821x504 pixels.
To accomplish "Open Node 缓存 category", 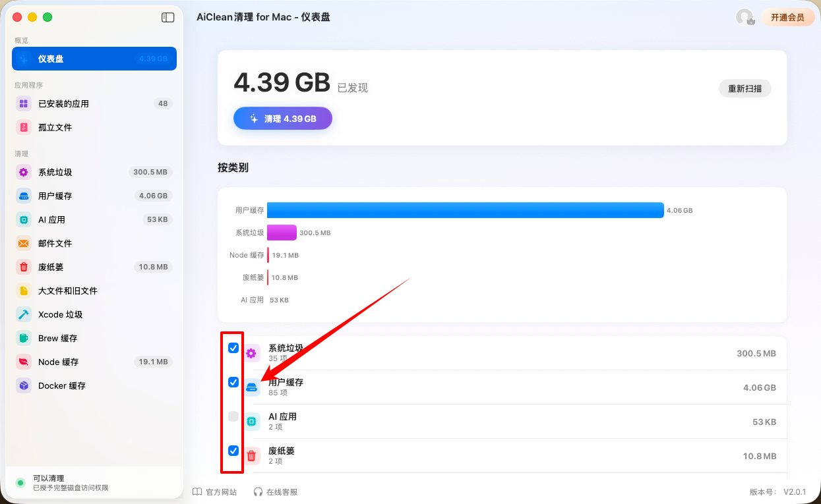I will [x=94, y=362].
